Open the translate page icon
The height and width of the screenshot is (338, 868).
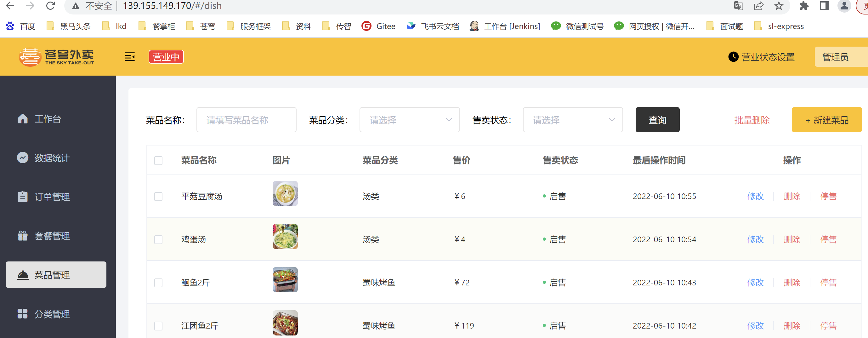tap(738, 6)
